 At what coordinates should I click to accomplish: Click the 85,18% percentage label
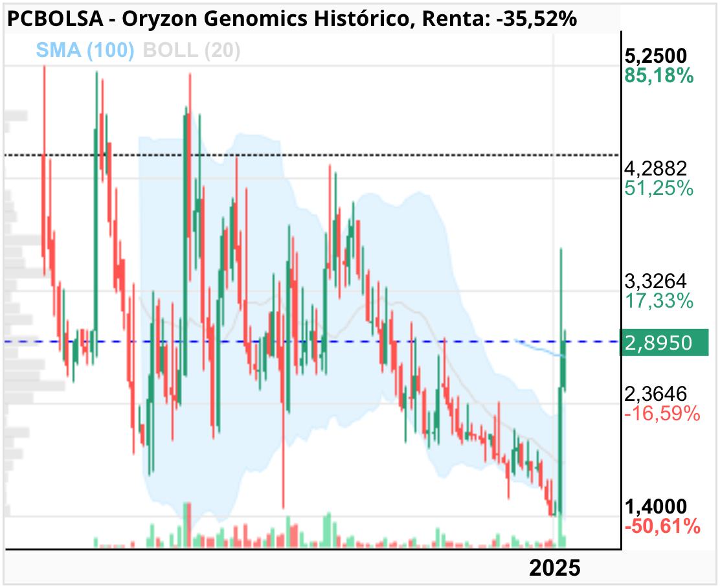(659, 75)
